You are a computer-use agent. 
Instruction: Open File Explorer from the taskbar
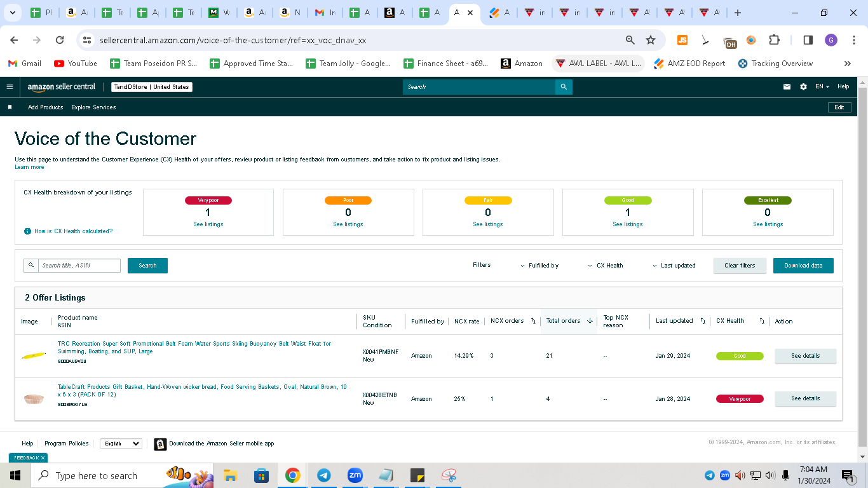click(x=230, y=475)
